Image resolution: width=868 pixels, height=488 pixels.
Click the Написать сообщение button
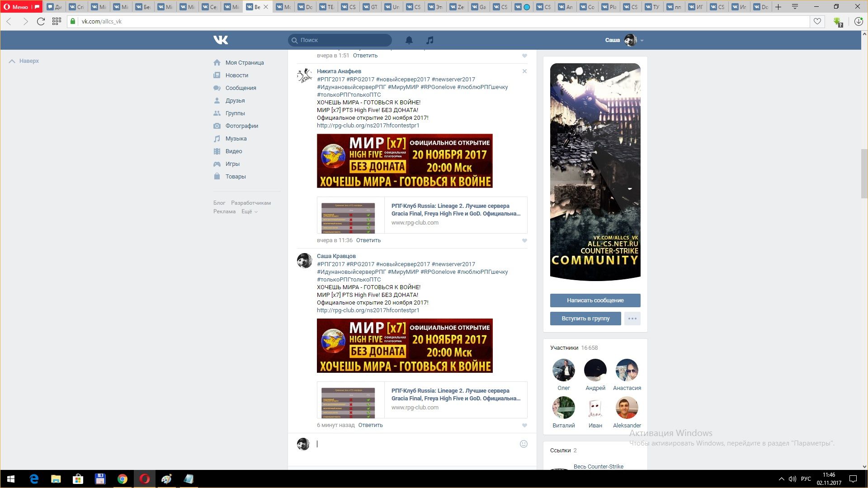click(595, 300)
